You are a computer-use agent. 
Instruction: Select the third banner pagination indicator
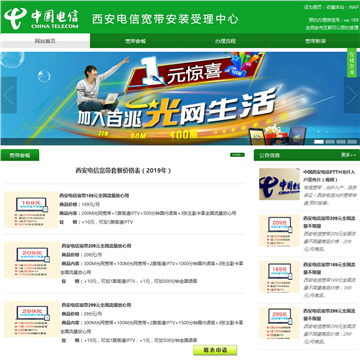click(341, 142)
